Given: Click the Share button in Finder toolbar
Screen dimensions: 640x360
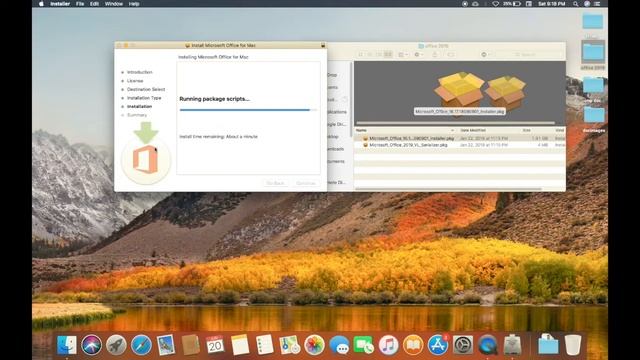Looking at the screenshot, I should pos(435,54).
